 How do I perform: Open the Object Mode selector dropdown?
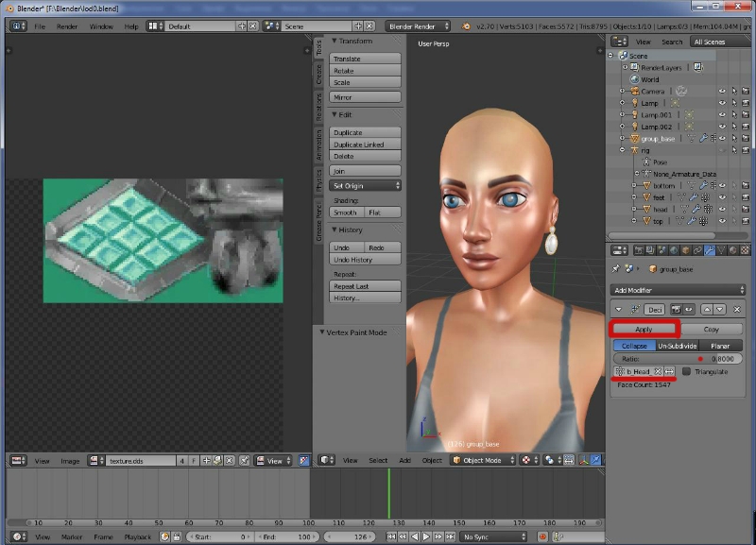(x=480, y=460)
